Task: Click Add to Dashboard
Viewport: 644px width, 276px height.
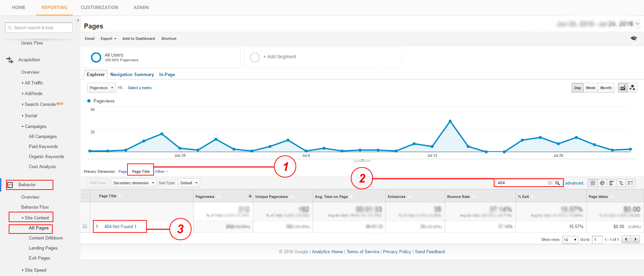Action: pyautogui.click(x=139, y=39)
